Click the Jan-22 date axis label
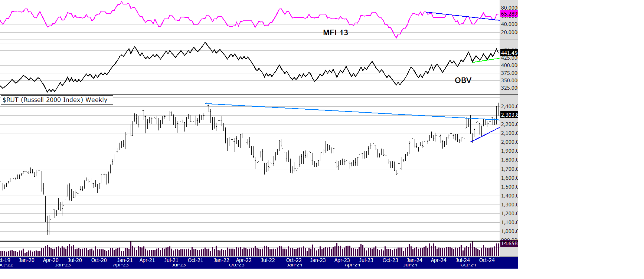 (x=222, y=260)
